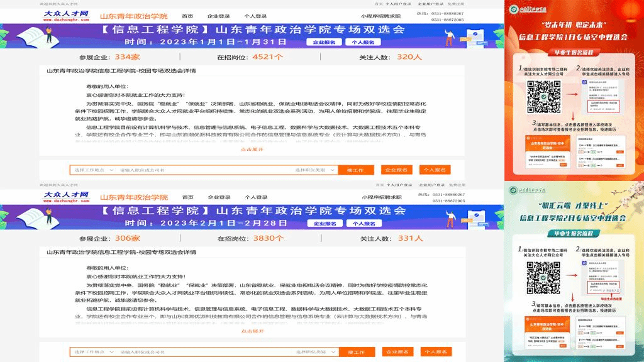Open 选择工作地点 dropdown on February page
Image resolution: width=644 pixels, height=362 pixels.
[x=94, y=352]
